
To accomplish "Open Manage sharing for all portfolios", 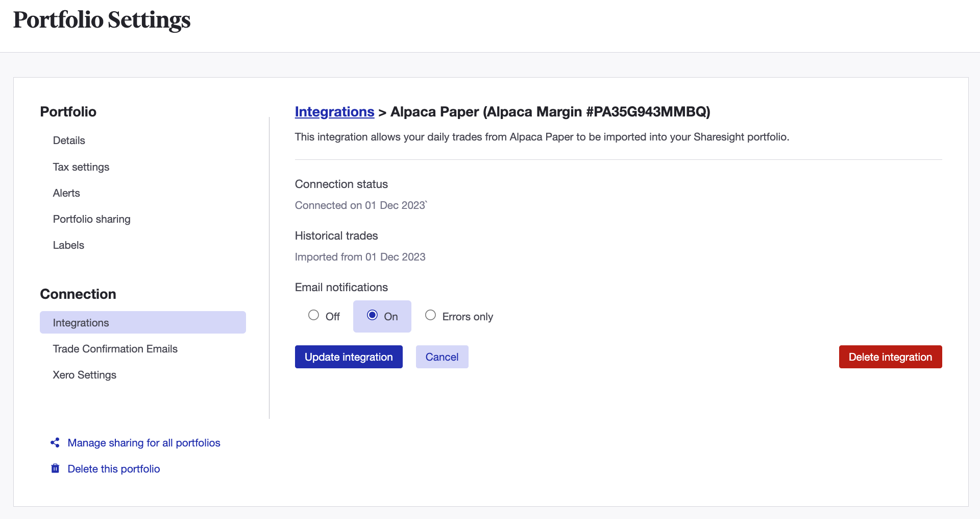I will click(144, 443).
